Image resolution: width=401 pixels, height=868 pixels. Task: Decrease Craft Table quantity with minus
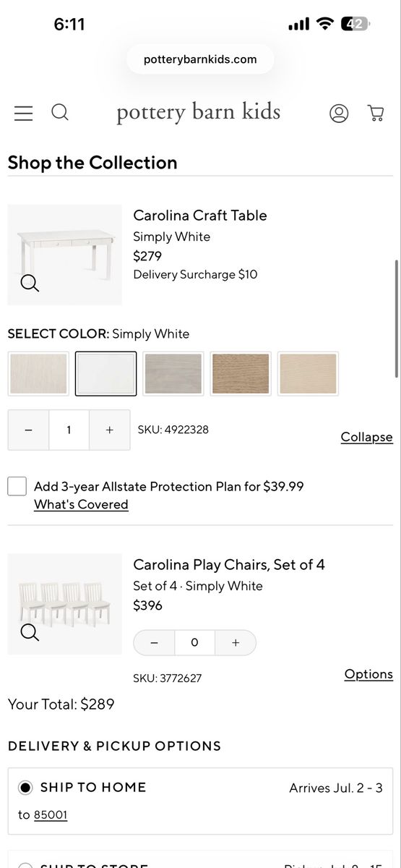(x=28, y=430)
